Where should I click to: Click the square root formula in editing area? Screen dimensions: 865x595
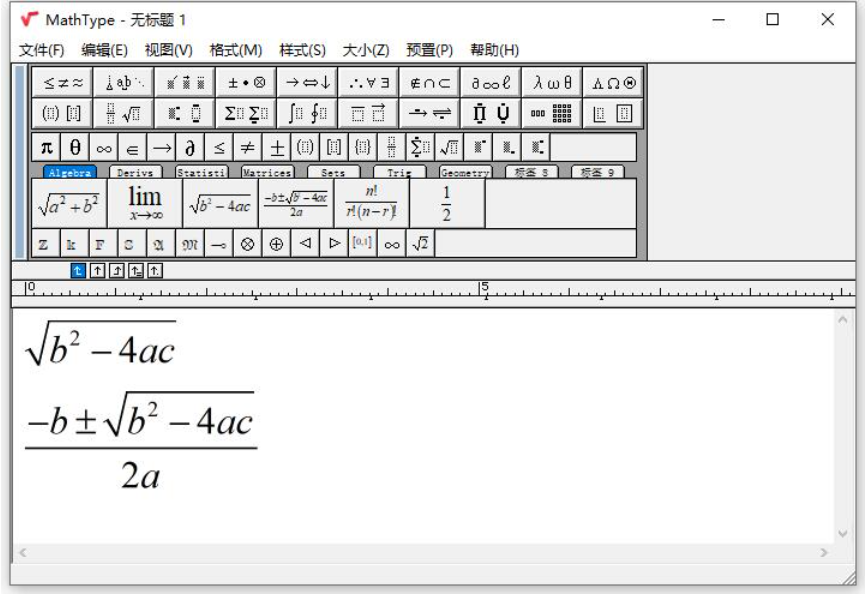[x=100, y=343]
